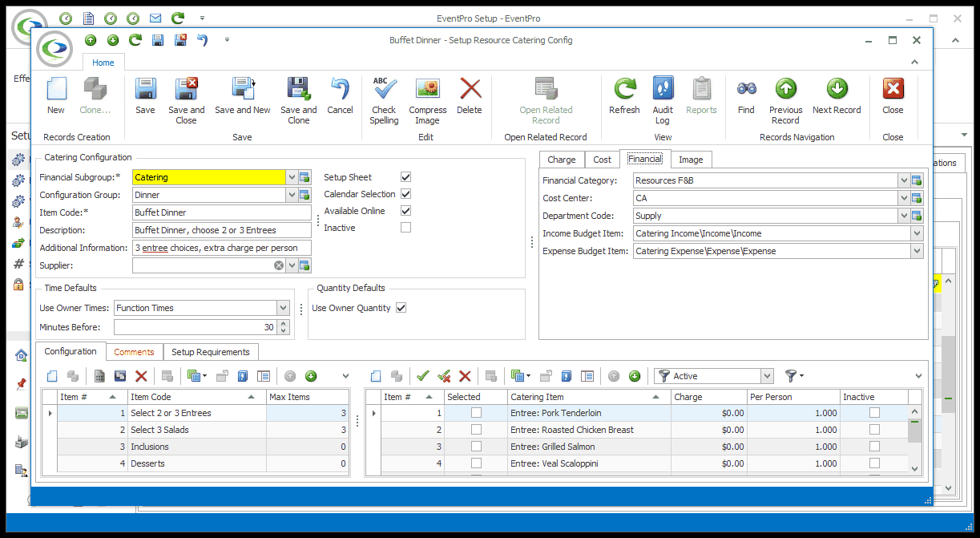The width and height of the screenshot is (980, 538).
Task: Collapse the ribbon with the up chevron
Action: pos(915,63)
